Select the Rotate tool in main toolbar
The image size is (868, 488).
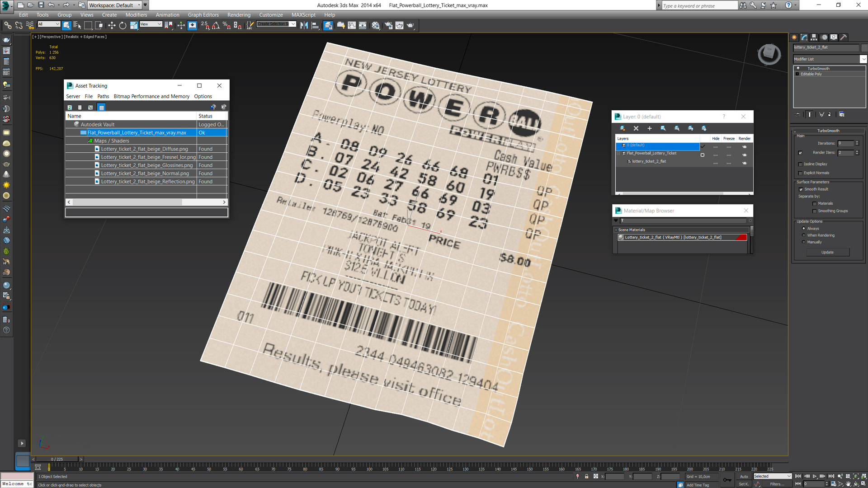coord(123,25)
